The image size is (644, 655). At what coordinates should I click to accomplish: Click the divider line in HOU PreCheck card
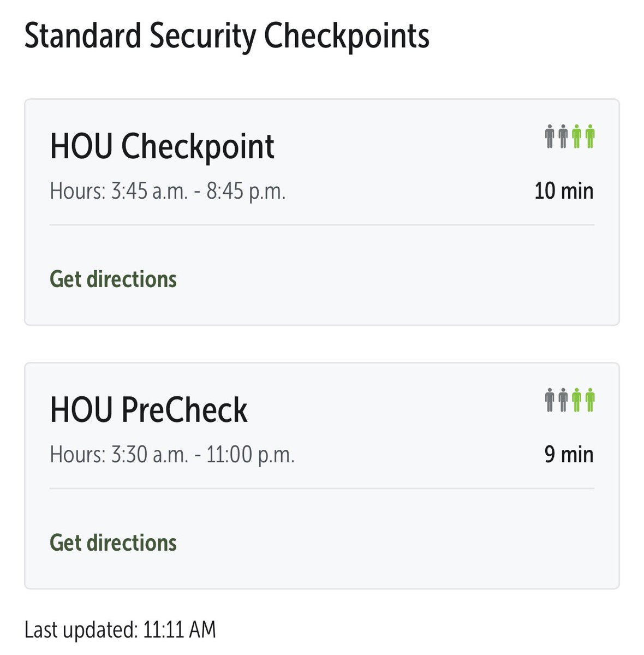[322, 488]
